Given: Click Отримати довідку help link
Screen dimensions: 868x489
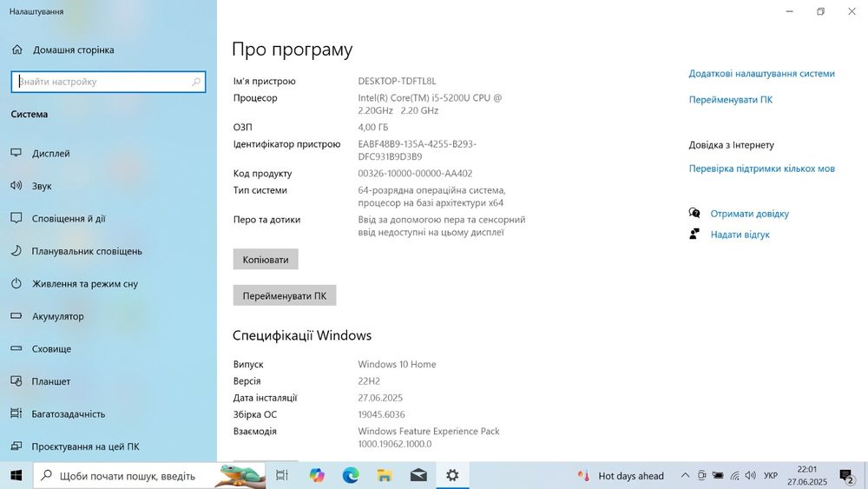Looking at the screenshot, I should 750,214.
